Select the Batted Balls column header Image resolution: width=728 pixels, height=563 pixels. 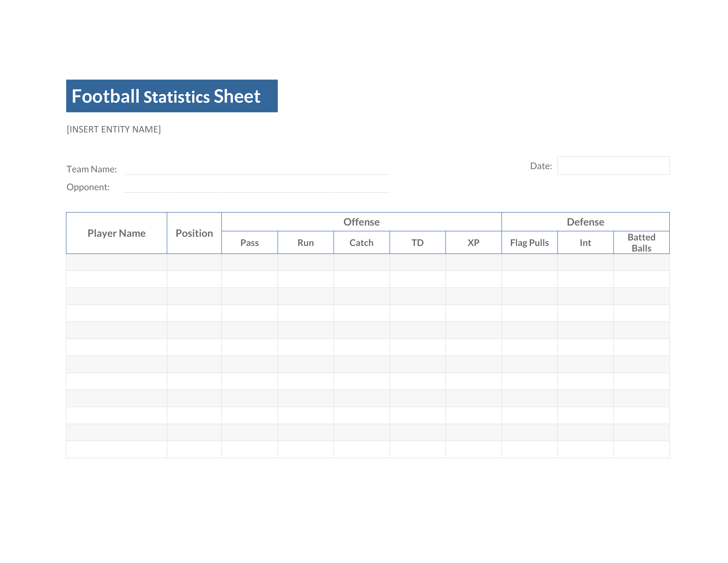tap(642, 242)
